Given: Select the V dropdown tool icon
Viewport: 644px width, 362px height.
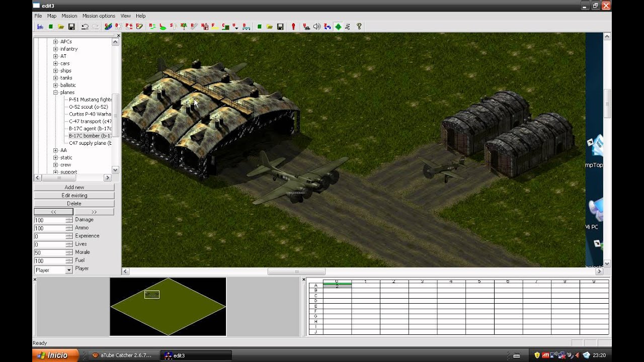Looking at the screenshot, I should point(235,26).
